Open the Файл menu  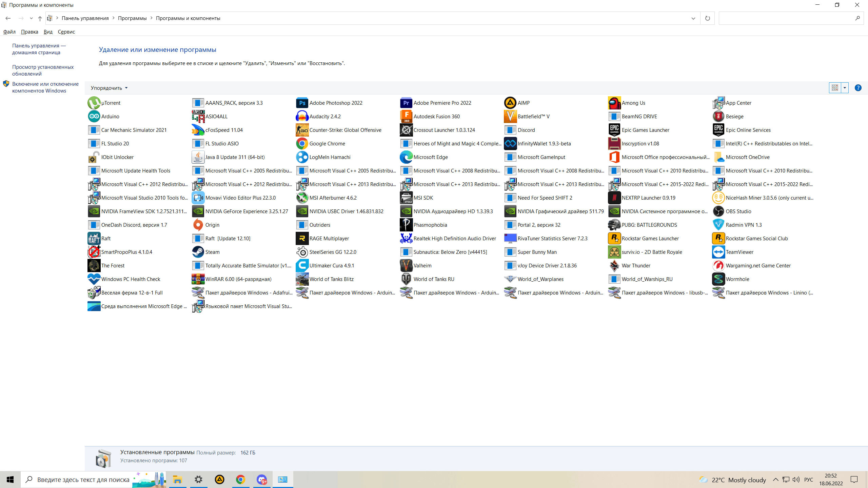pyautogui.click(x=9, y=32)
